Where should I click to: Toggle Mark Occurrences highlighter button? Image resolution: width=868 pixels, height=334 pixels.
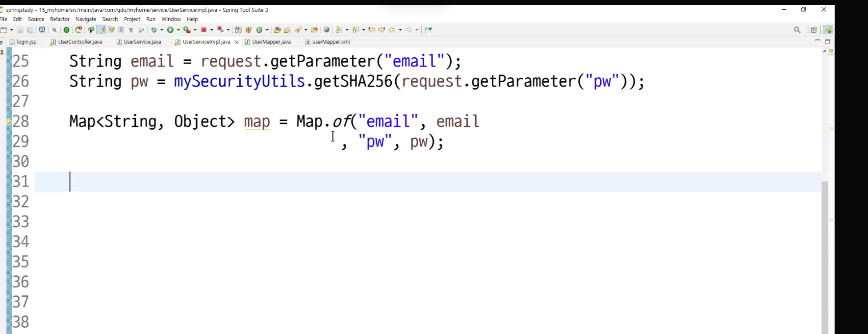pyautogui.click(x=102, y=30)
